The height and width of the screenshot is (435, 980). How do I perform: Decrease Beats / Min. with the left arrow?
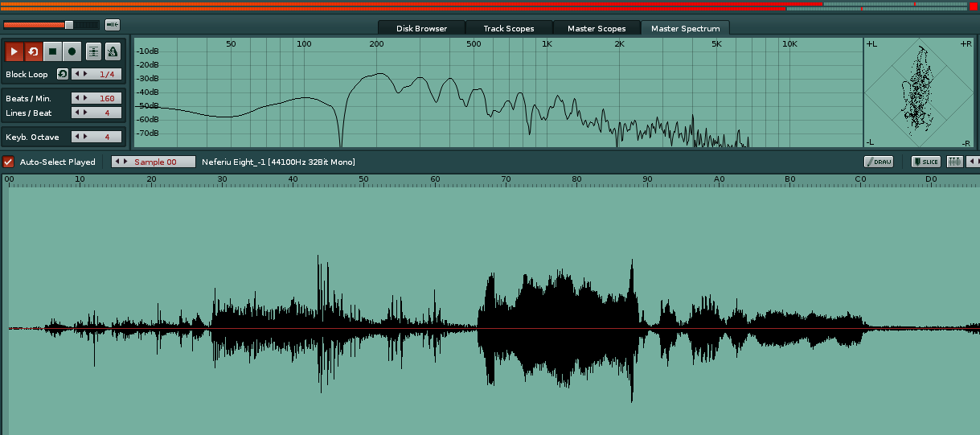[x=76, y=98]
